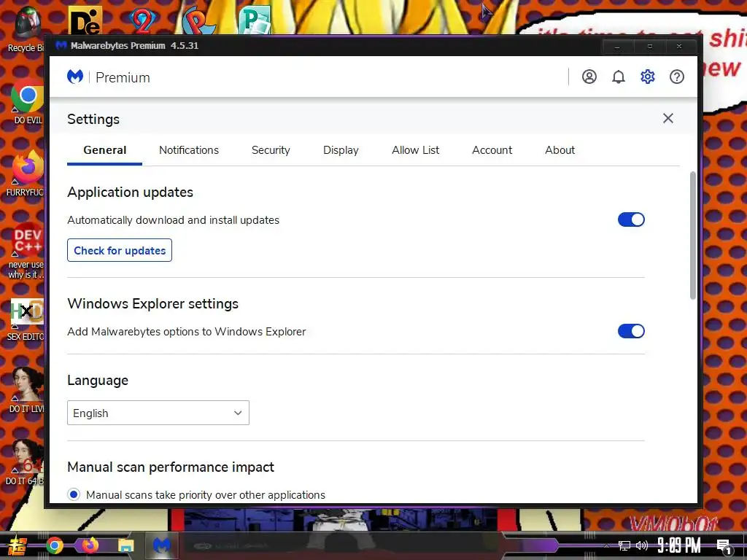747x560 pixels.
Task: Launch Firefox from the taskbar
Action: pyautogui.click(x=89, y=545)
